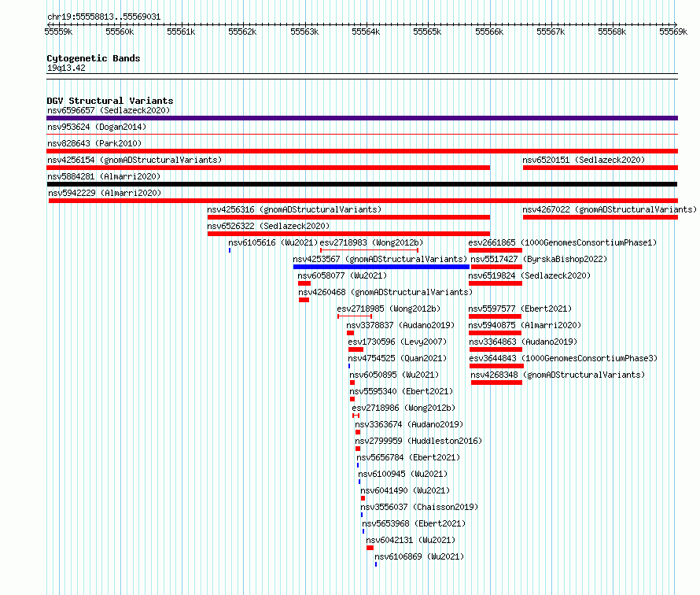Click nsv5595340 (Ebert2021) label

click(401, 391)
